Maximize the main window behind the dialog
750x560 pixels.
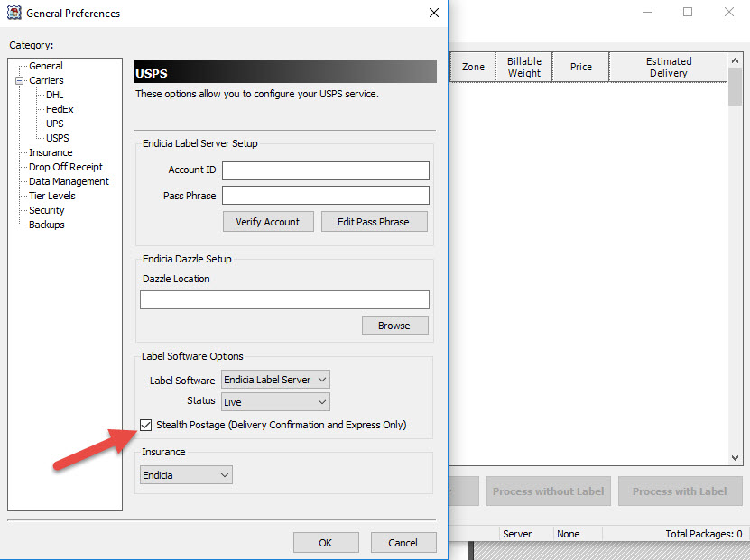[688, 12]
